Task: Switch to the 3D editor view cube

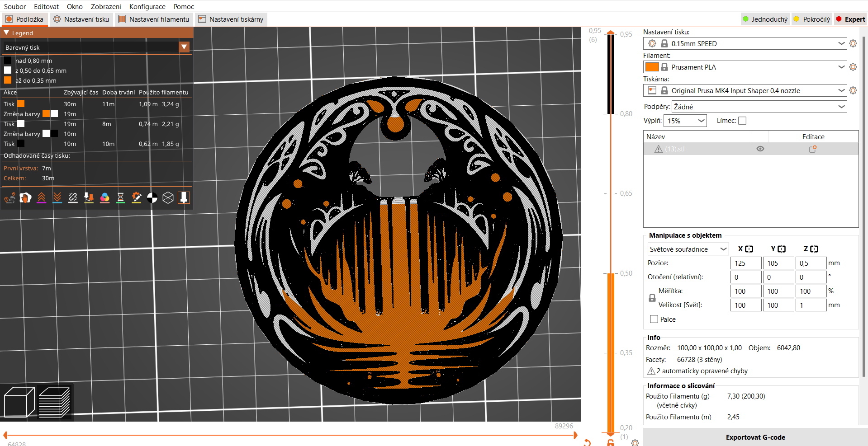Action: (x=19, y=402)
